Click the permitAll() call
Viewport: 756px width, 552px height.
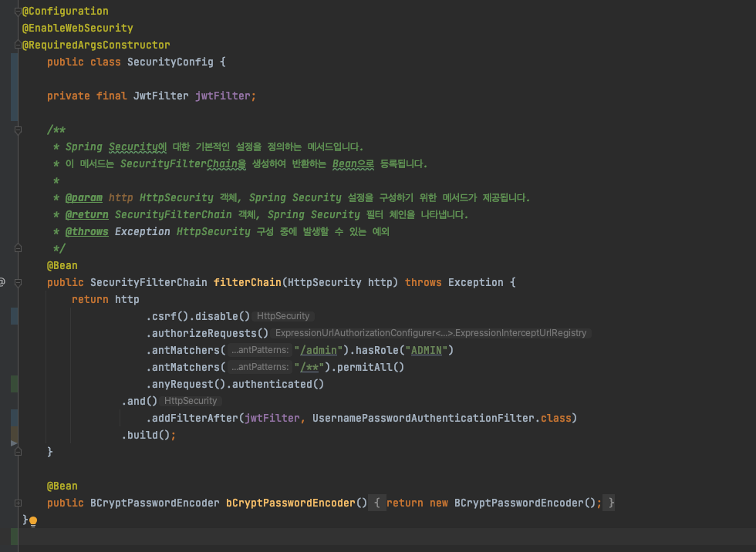pos(370,367)
